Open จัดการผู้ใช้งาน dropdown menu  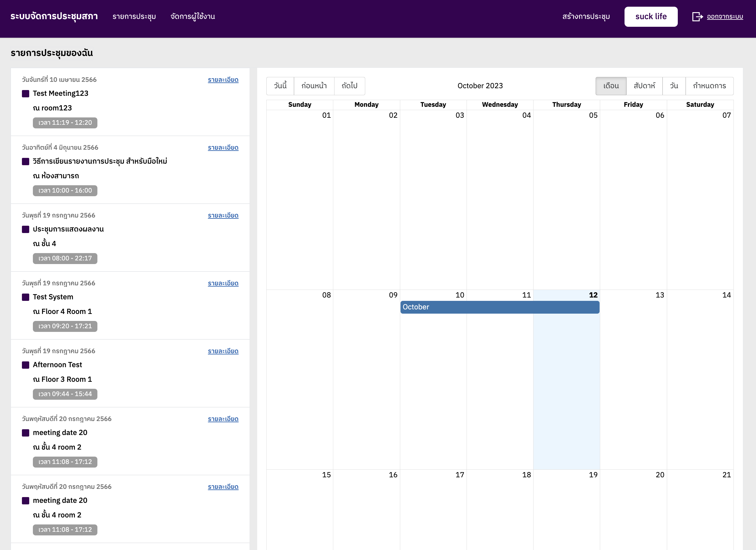[x=193, y=16]
